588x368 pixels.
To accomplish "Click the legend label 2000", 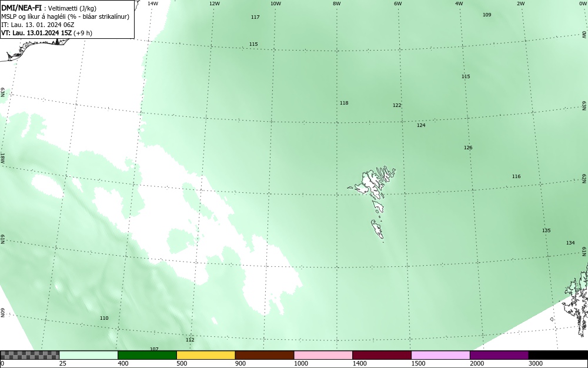I will [477, 363].
